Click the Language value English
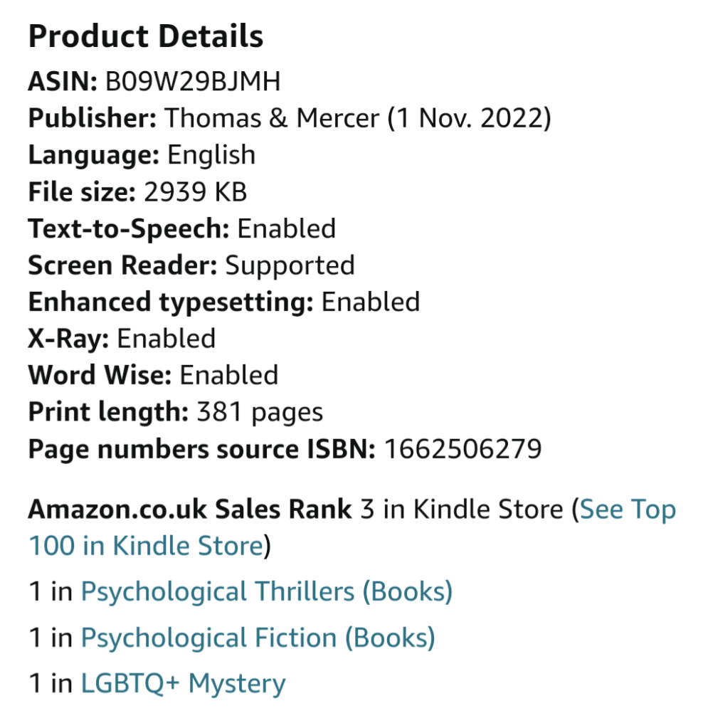This screenshot has width=703, height=728. point(211,155)
